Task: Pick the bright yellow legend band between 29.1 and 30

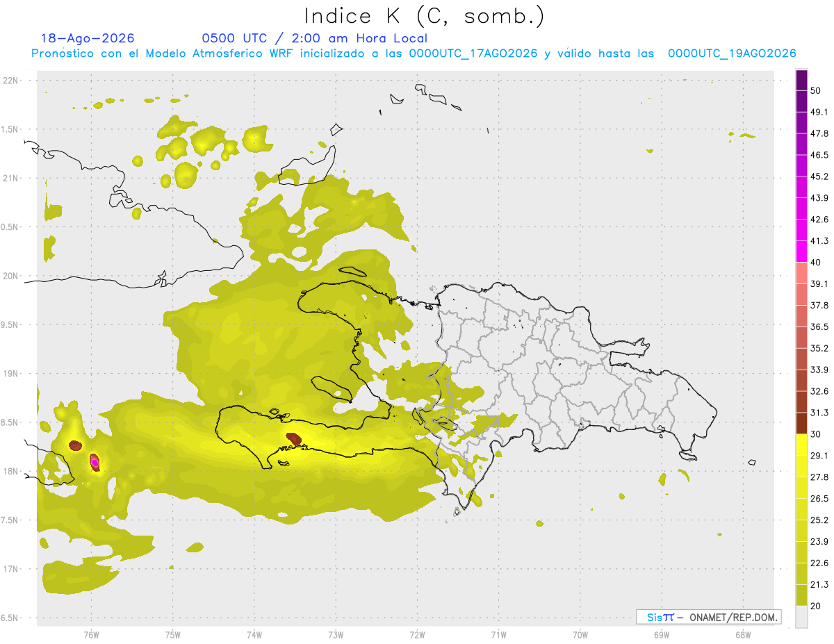Action: point(801,445)
